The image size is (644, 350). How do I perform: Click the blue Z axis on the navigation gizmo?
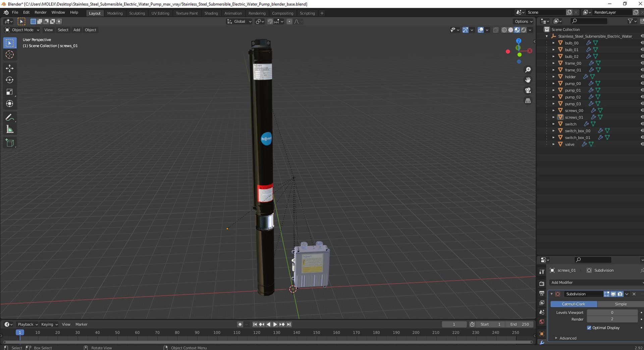coord(519,41)
